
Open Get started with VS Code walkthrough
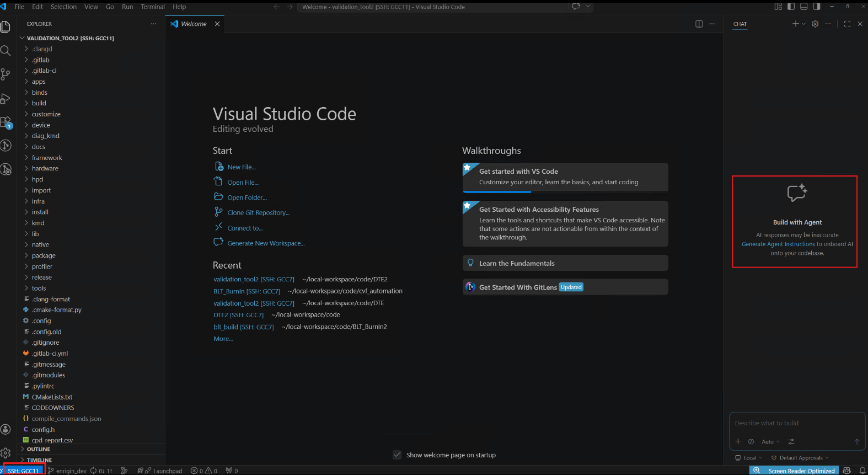click(x=565, y=177)
